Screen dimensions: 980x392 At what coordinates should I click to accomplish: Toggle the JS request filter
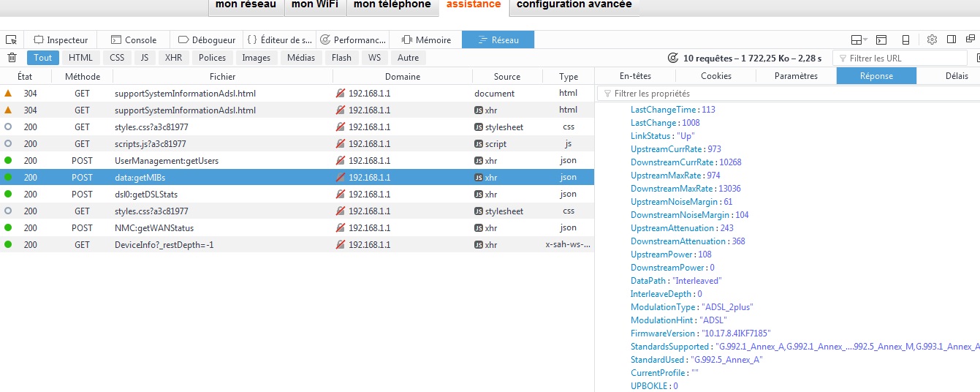point(145,58)
